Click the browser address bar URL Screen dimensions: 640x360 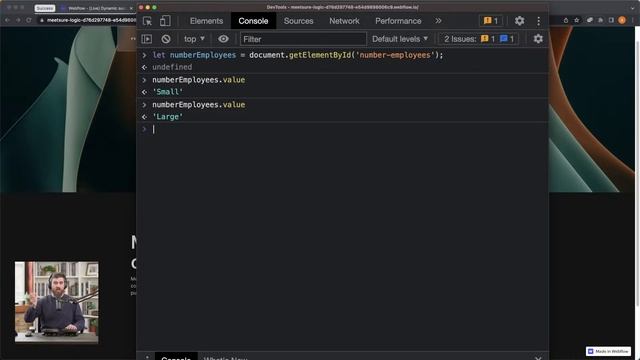click(x=91, y=20)
